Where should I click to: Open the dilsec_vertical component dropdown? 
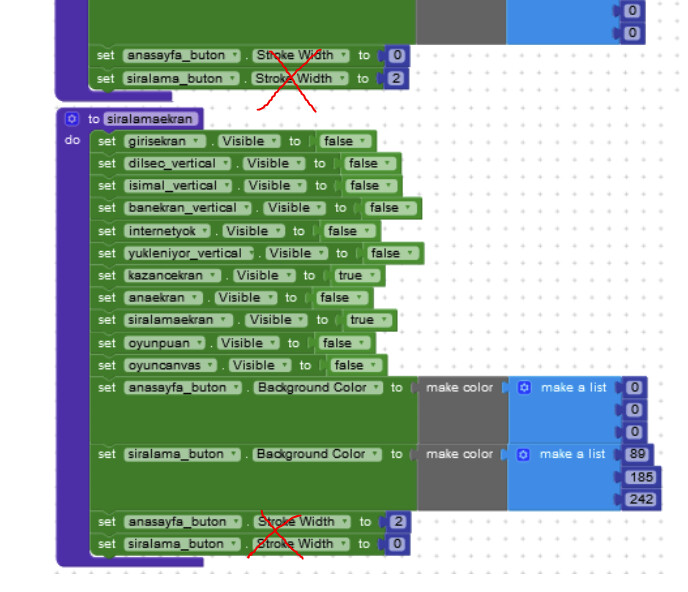(178, 164)
